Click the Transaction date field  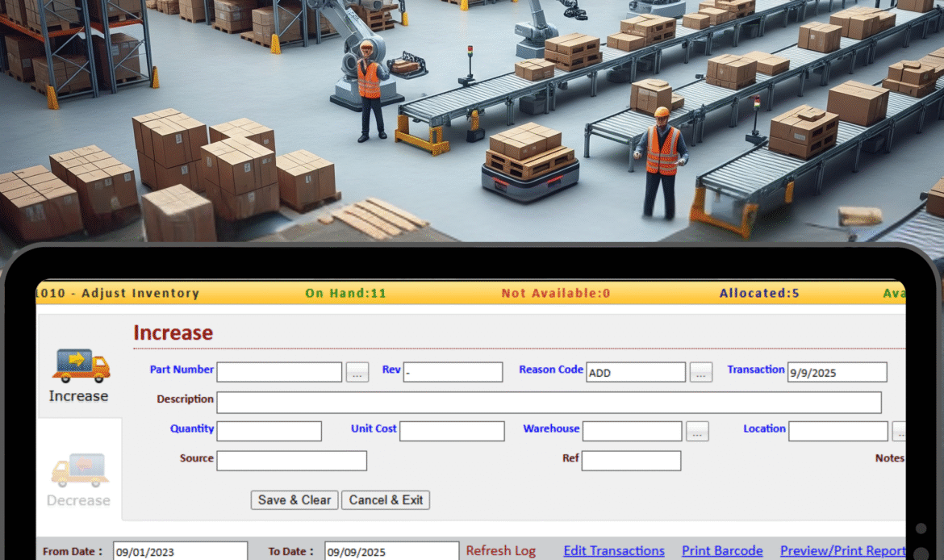tap(837, 372)
